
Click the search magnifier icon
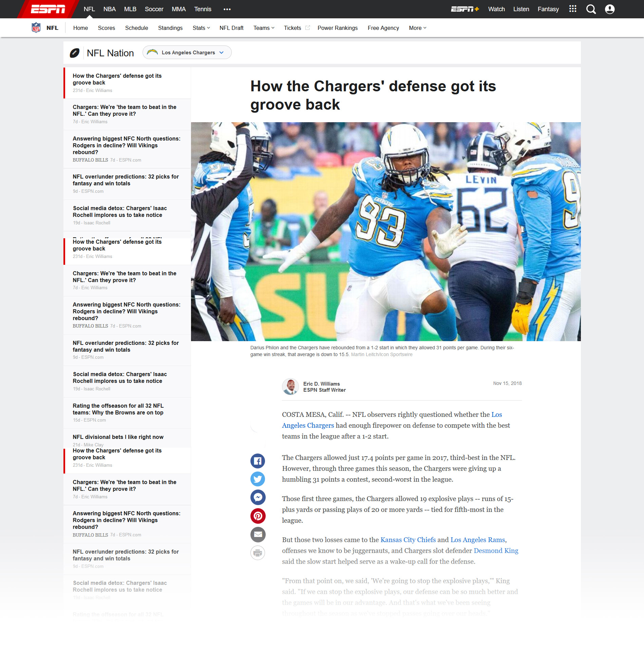coord(591,9)
